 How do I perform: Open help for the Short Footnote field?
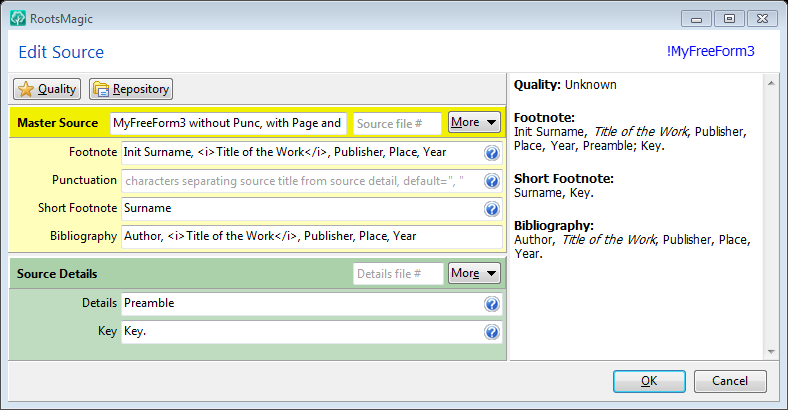492,209
